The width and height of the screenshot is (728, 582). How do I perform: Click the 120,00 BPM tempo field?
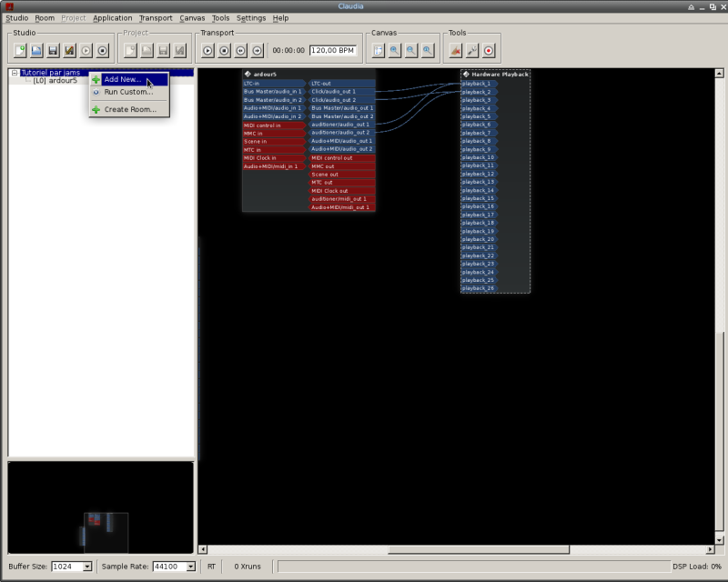tap(333, 51)
